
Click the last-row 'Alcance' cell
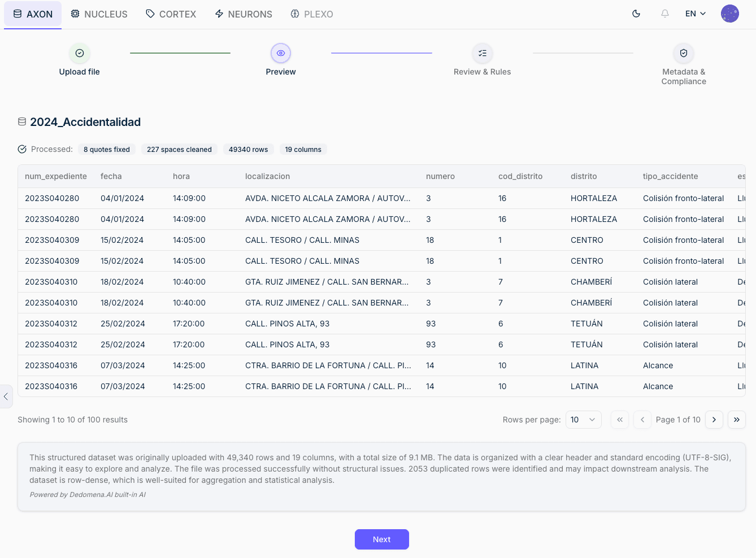[658, 386]
